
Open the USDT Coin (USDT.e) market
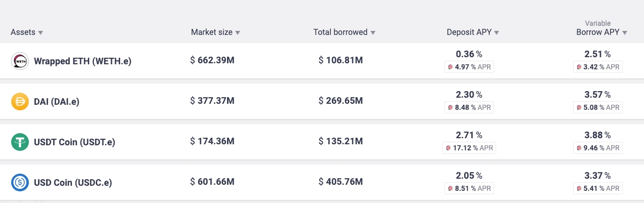(74, 142)
